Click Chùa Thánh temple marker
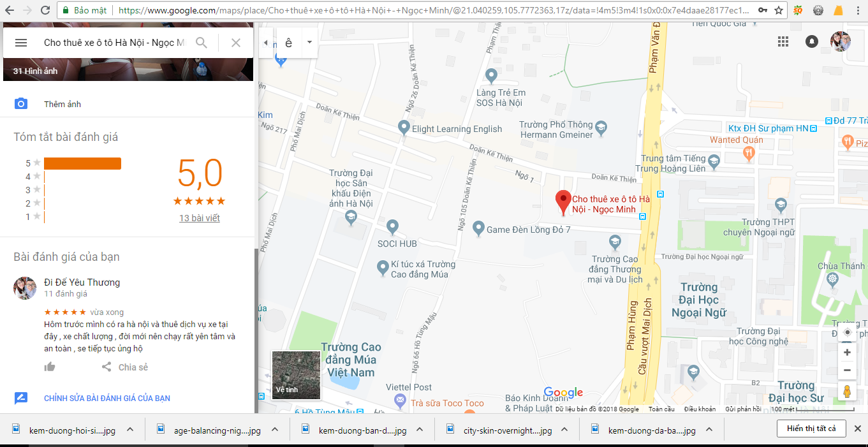This screenshot has height=447, width=868. [x=832, y=279]
